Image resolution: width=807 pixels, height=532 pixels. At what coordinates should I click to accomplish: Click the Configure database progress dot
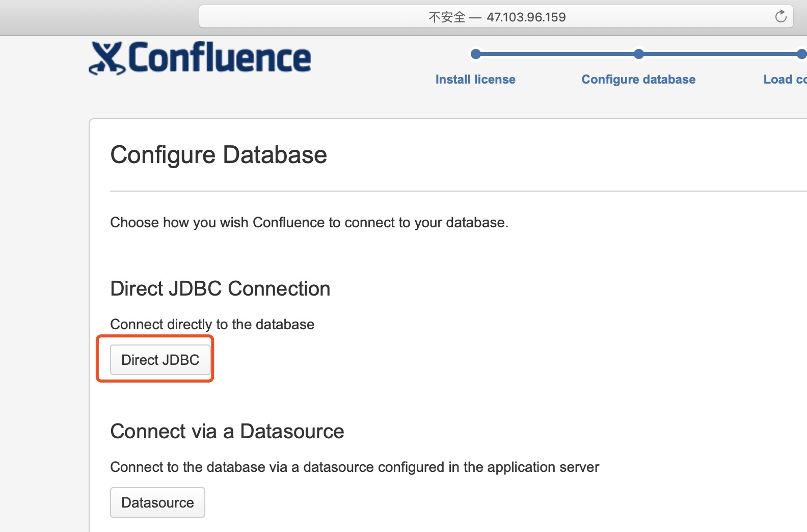click(x=638, y=54)
